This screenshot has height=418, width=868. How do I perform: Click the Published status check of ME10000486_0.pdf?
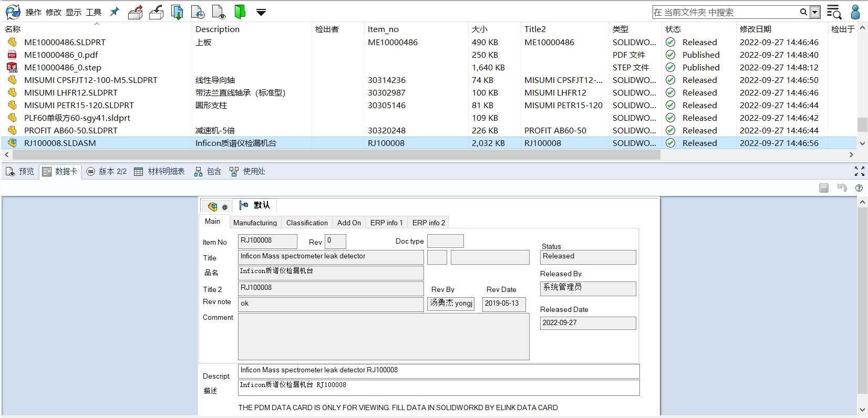(x=670, y=55)
